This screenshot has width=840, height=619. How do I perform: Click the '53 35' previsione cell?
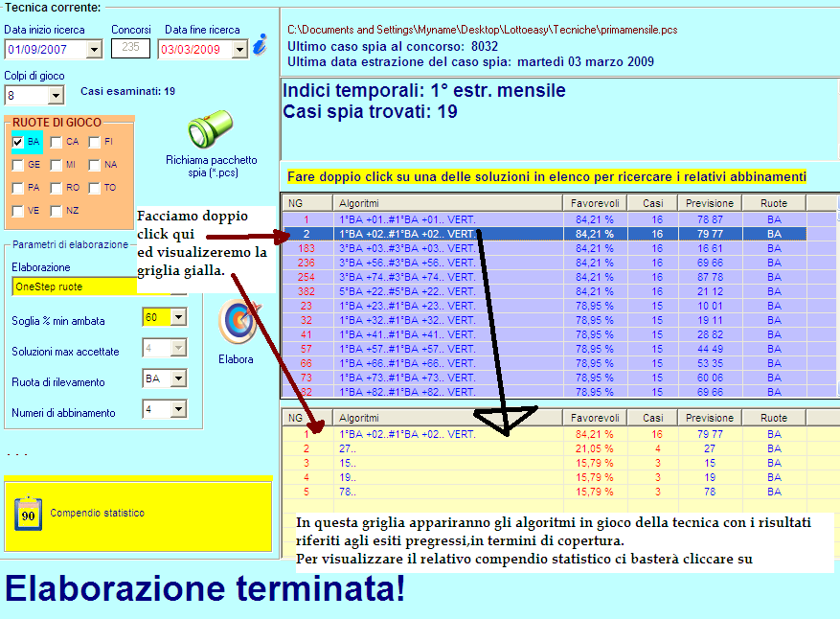pos(710,363)
